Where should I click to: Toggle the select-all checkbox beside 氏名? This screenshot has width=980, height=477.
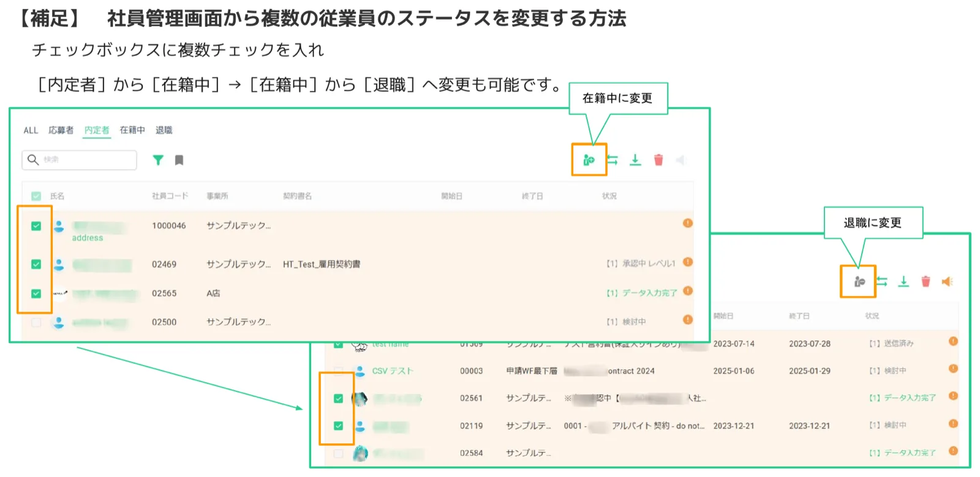36,196
